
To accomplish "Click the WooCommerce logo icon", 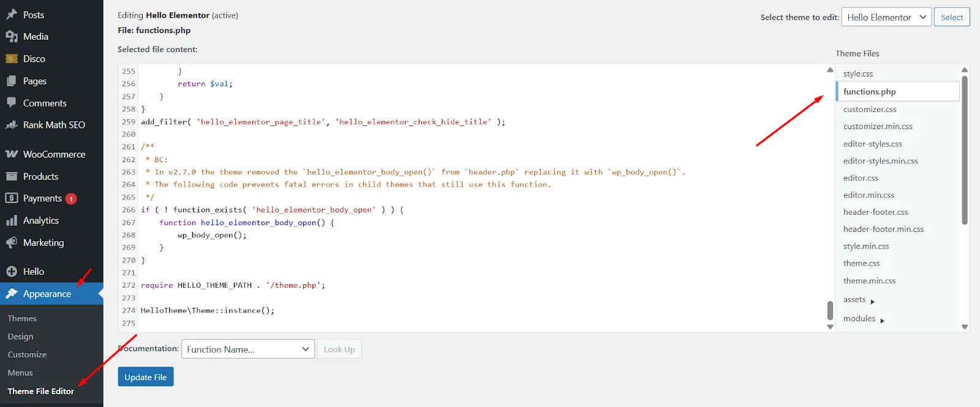I will click(12, 154).
